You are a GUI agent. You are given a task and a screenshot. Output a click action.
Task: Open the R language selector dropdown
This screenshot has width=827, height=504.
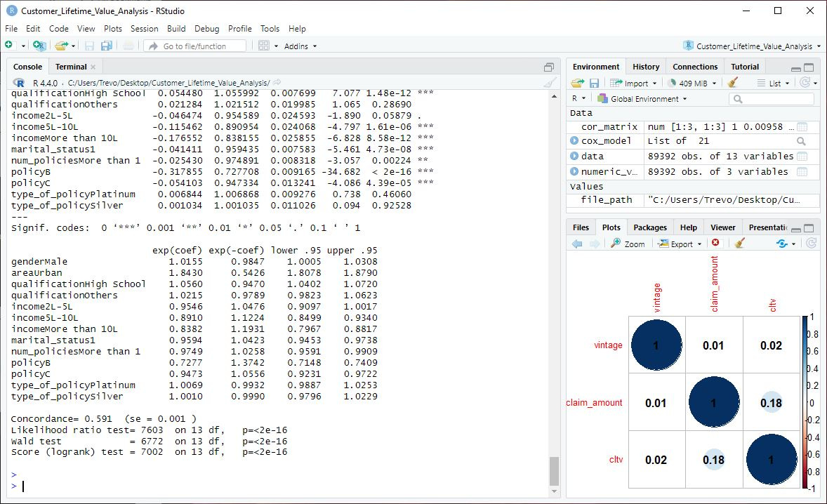578,98
